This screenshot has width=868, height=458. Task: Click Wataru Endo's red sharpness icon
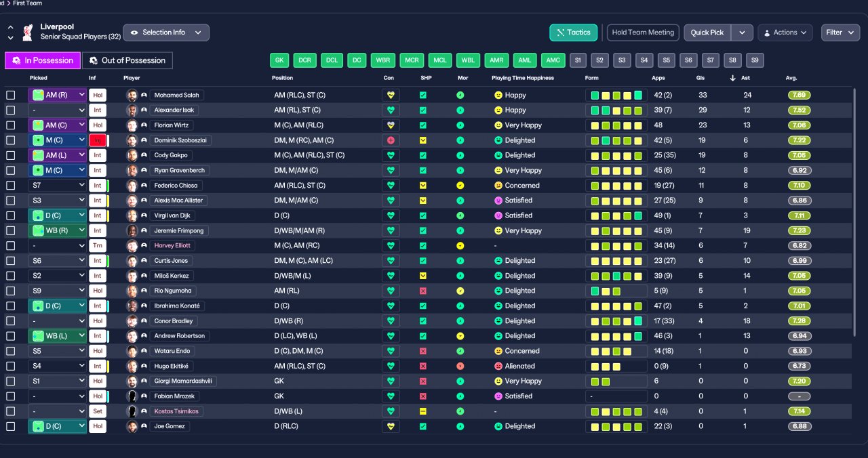(x=423, y=351)
